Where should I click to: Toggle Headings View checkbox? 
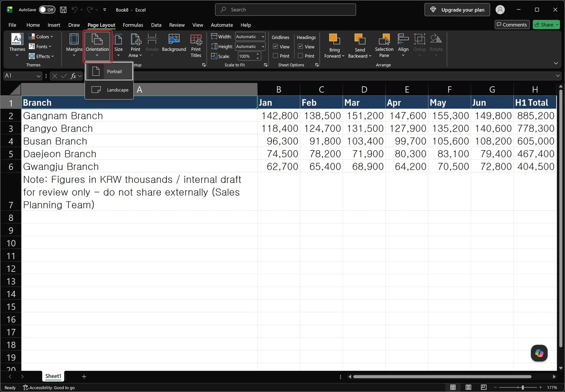pyautogui.click(x=301, y=46)
